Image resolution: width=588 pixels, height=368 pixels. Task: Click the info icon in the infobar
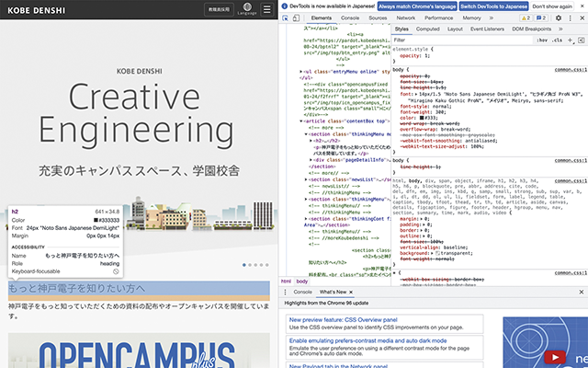click(x=284, y=6)
